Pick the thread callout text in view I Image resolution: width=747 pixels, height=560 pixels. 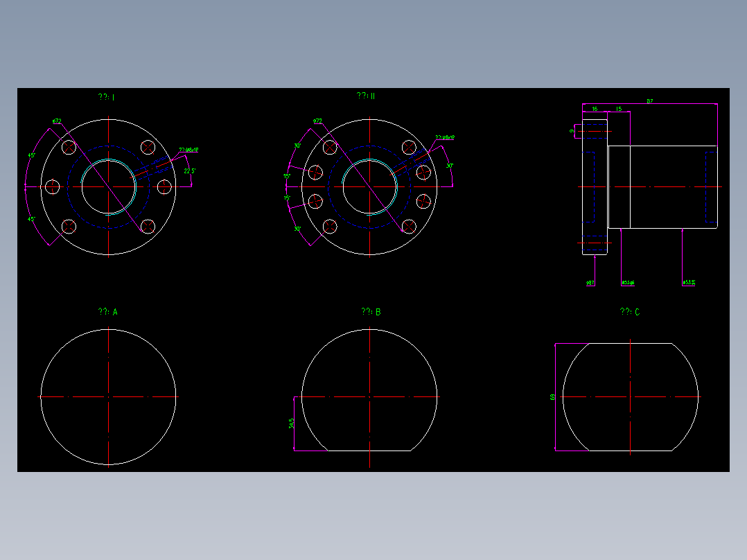(x=188, y=150)
